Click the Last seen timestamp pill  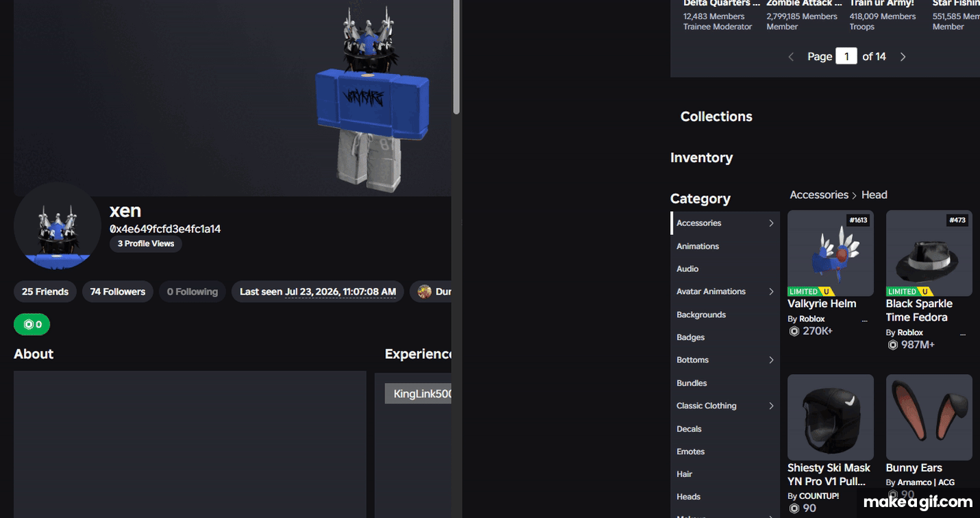(x=318, y=291)
